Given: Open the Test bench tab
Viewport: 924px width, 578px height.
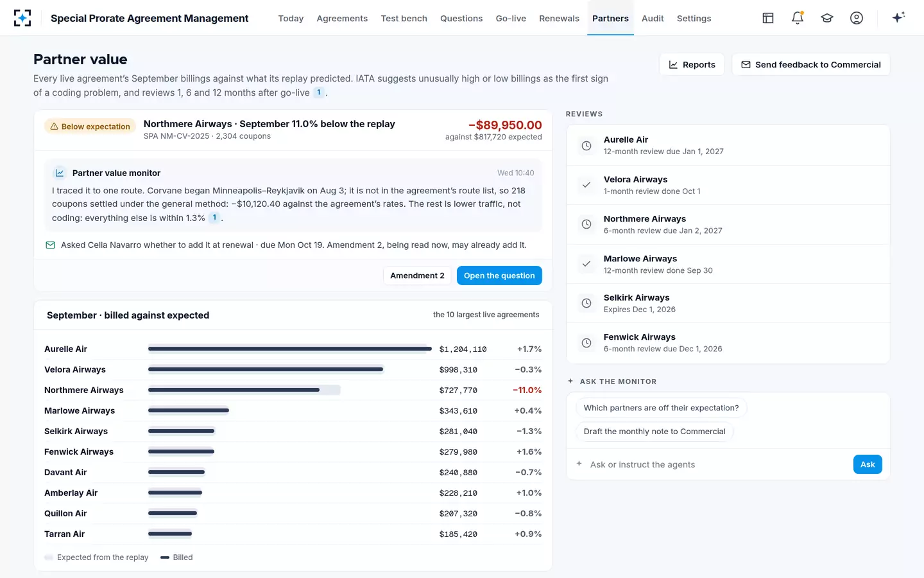Looking at the screenshot, I should pos(404,19).
